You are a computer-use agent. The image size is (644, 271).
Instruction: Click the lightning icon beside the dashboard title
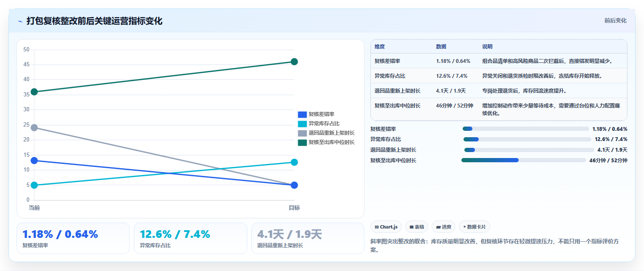[20, 21]
